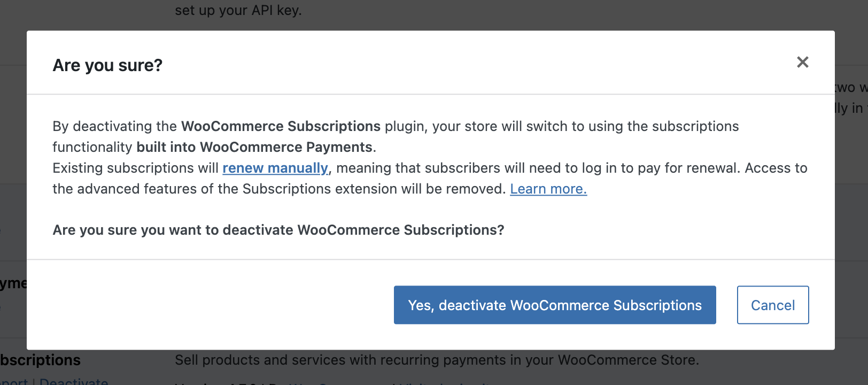Click the partially hidden Subscriptions plugin name
Viewport: 868px width, 385px height.
[41, 360]
